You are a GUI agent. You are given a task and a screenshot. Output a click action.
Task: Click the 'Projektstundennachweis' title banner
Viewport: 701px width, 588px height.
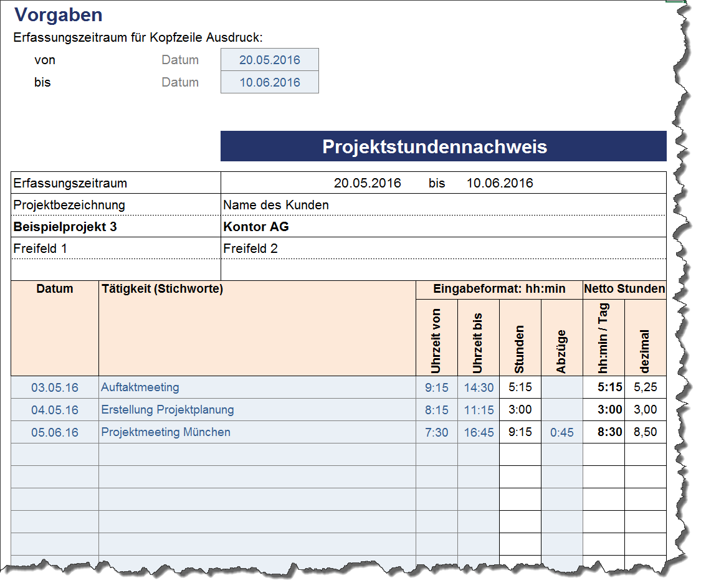tap(444, 146)
